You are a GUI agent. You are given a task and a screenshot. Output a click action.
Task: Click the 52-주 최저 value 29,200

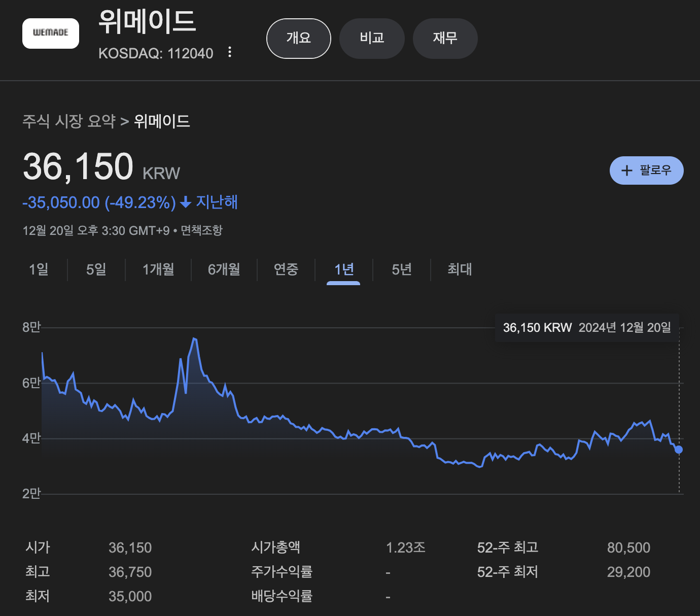(628, 572)
